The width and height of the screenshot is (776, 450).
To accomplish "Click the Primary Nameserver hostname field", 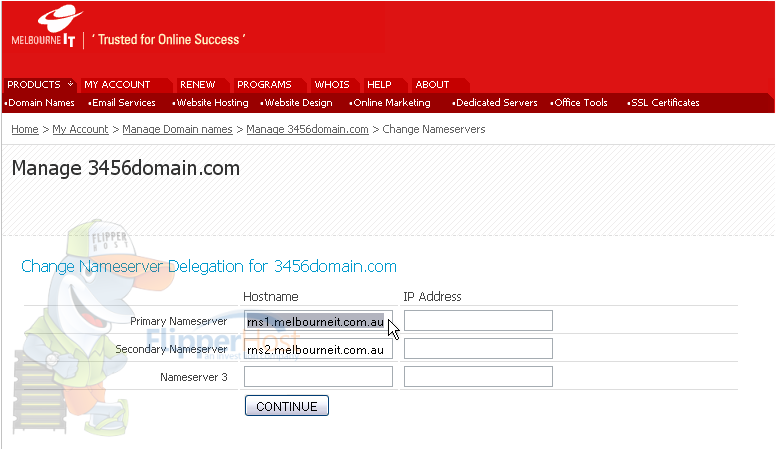I will tap(318, 321).
